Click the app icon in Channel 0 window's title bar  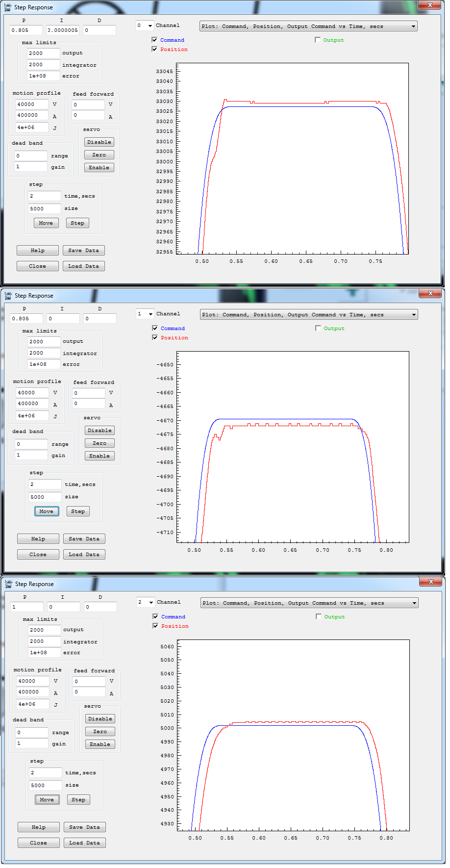[x=7, y=7]
